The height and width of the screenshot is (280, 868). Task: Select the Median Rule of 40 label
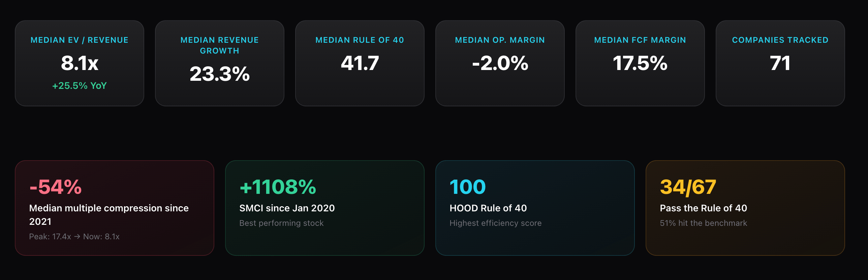(x=360, y=40)
